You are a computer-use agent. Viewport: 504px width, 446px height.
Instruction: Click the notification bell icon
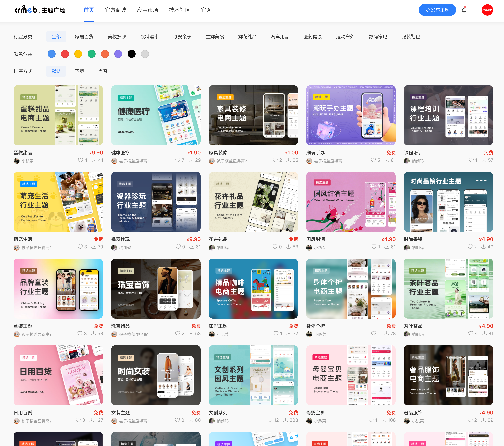coord(464,10)
